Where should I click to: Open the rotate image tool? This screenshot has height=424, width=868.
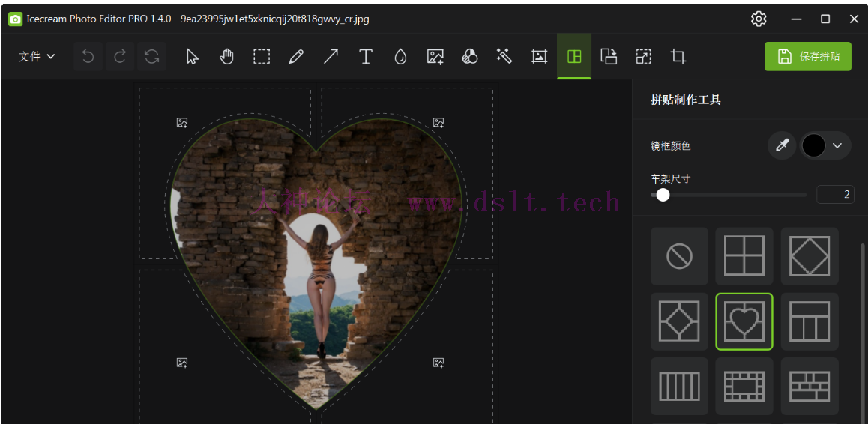(609, 56)
